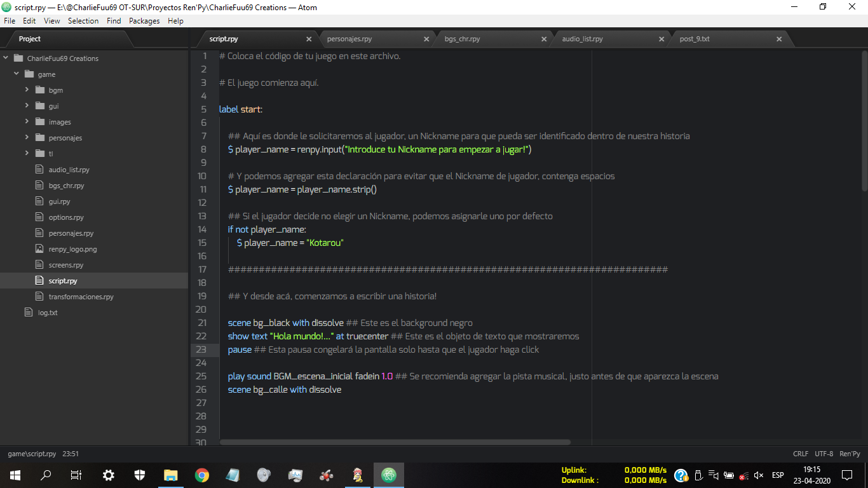The height and width of the screenshot is (488, 868).
Task: Launch Google Chrome from the taskbar
Action: tap(202, 475)
